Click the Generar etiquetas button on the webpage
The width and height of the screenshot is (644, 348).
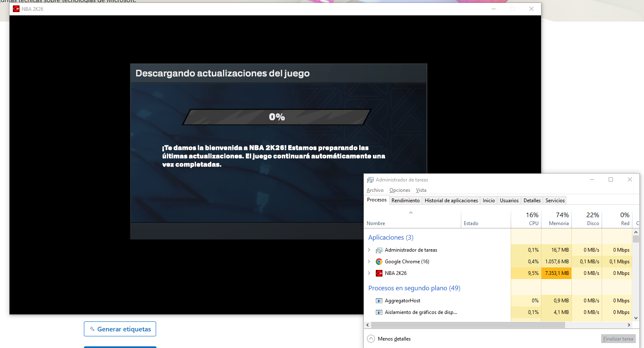tap(120, 329)
